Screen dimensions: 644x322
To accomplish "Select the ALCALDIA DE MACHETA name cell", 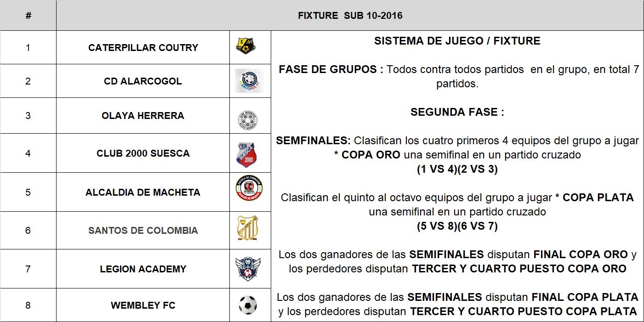I will (143, 192).
